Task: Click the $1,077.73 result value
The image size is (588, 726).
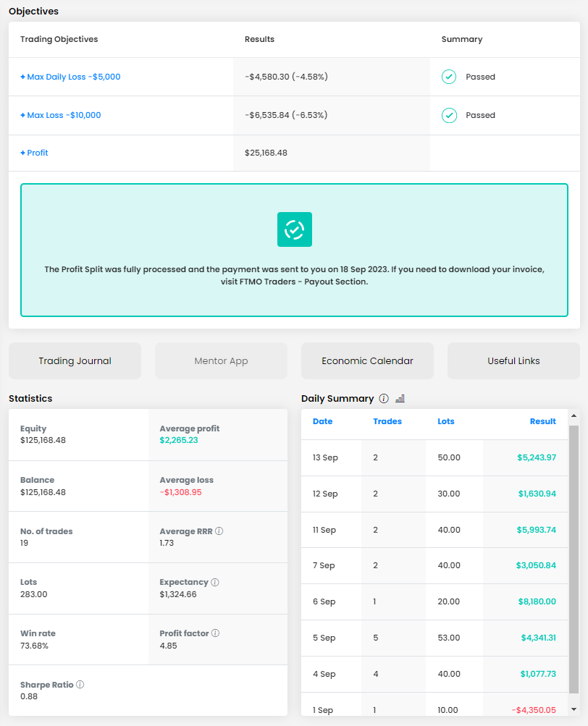Action: 538,674
